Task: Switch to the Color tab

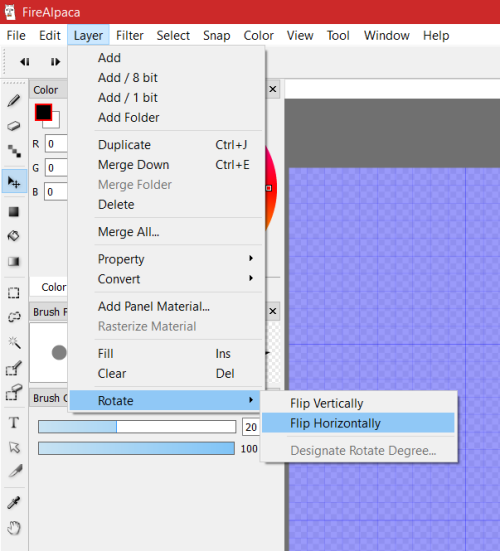Action: tap(53, 287)
